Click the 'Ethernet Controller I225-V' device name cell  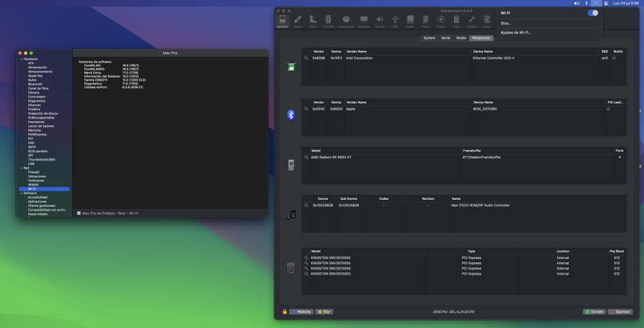494,58
